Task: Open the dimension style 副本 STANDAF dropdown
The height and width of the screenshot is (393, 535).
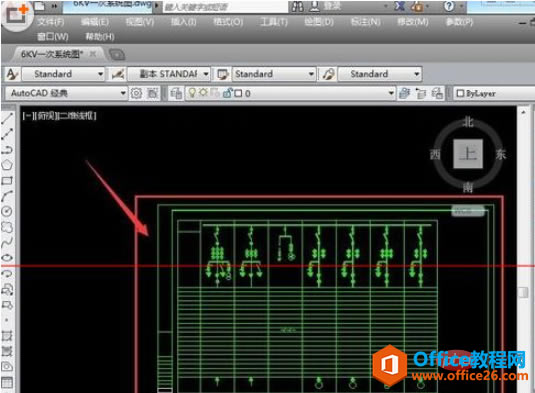Action: click(169, 74)
